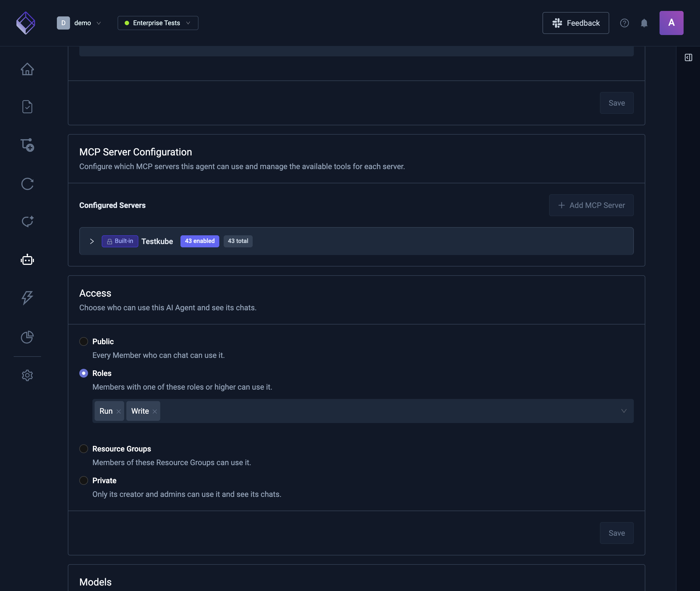The image size is (700, 591).
Task: Click Save in the Access section
Action: point(617,533)
